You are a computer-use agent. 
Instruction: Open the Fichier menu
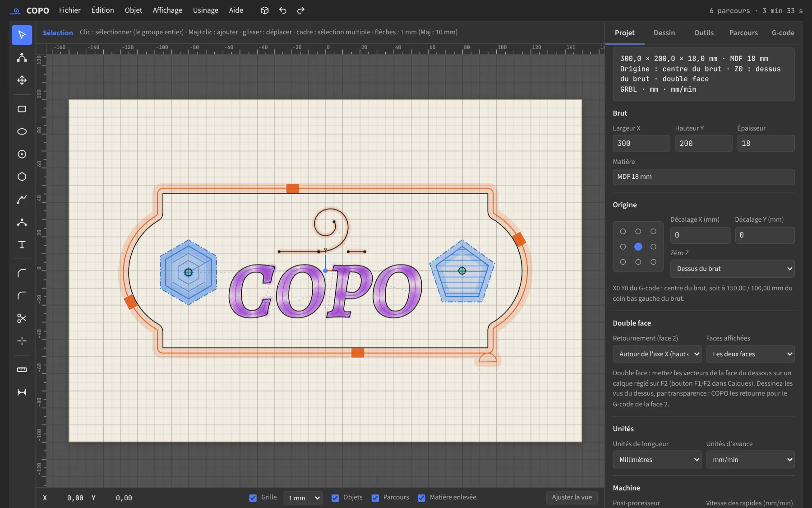point(70,10)
